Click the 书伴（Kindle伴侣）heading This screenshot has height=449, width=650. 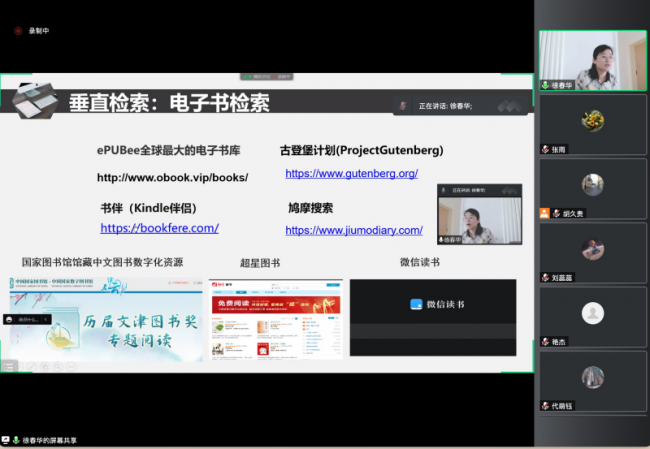tap(148, 208)
